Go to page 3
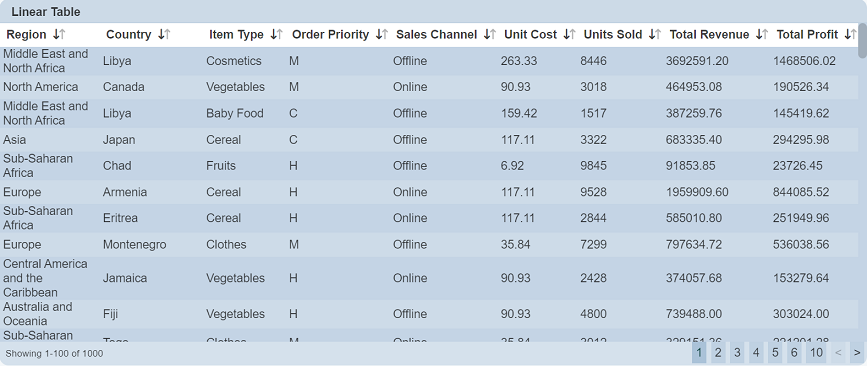 coord(737,353)
